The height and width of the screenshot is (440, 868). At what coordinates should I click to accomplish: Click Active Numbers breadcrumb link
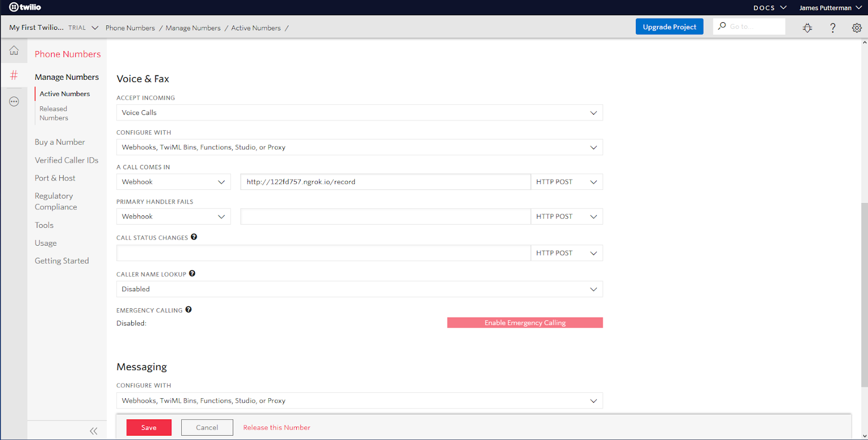click(x=256, y=28)
